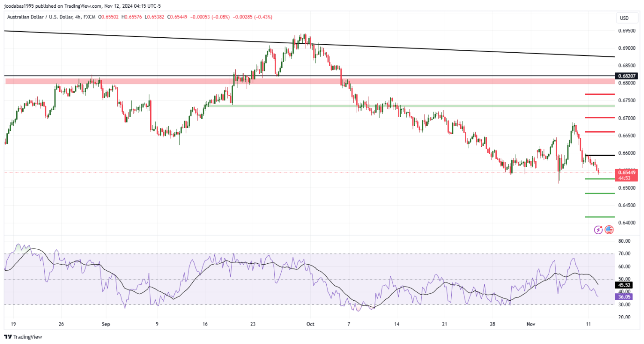Select the green line near 0.64850
644x344 pixels.
point(599,193)
